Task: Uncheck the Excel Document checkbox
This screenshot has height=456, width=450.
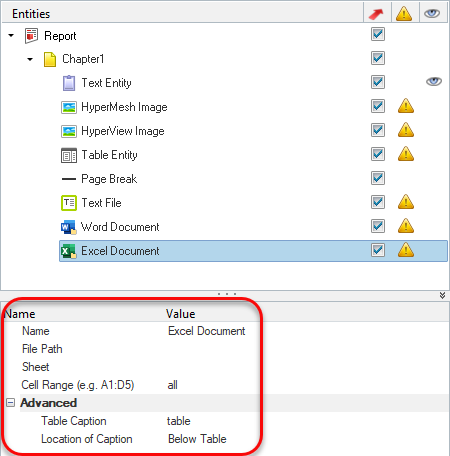Action: pos(378,250)
